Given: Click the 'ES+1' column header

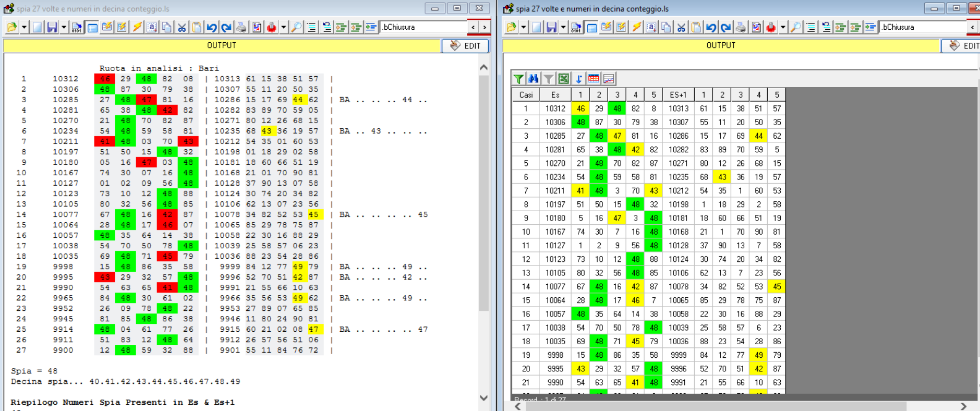Looking at the screenshot, I should (x=678, y=94).
